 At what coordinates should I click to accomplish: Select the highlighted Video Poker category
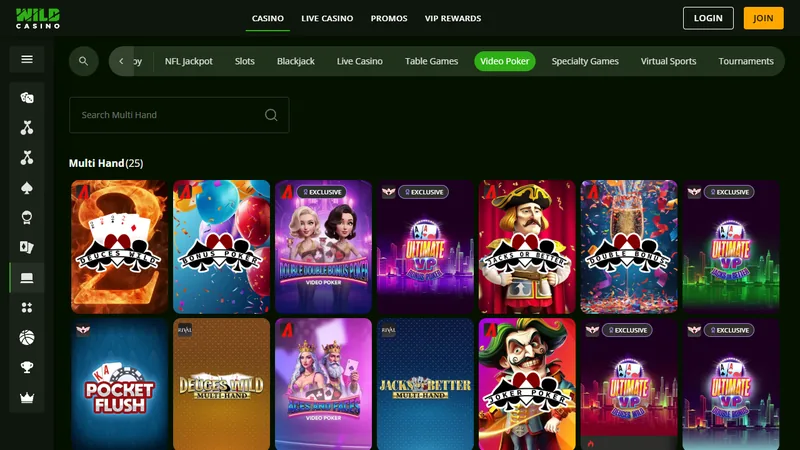(x=505, y=61)
